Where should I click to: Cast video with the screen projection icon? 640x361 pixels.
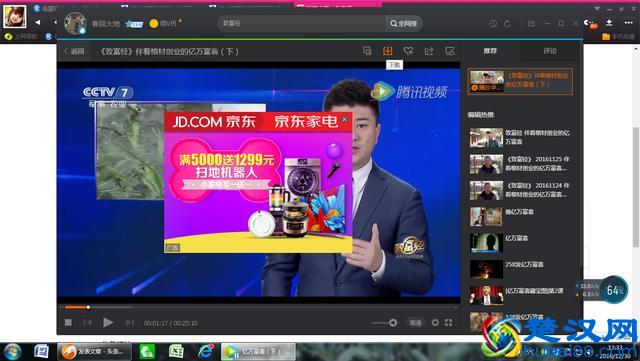tap(450, 51)
